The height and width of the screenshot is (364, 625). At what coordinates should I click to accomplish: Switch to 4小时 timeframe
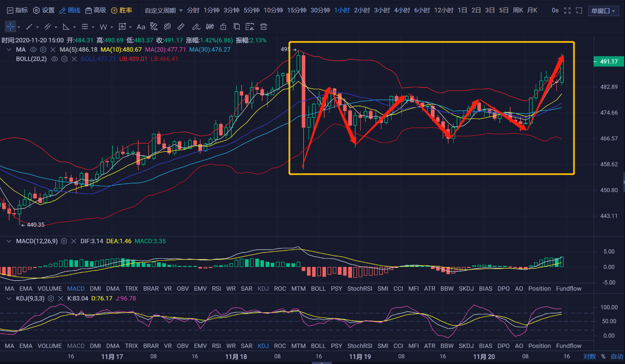pos(402,10)
